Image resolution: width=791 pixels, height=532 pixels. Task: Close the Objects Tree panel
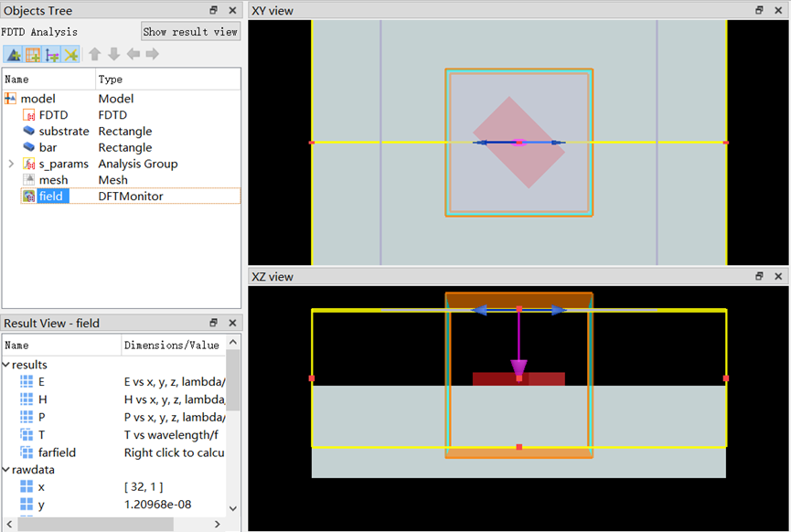tap(232, 10)
